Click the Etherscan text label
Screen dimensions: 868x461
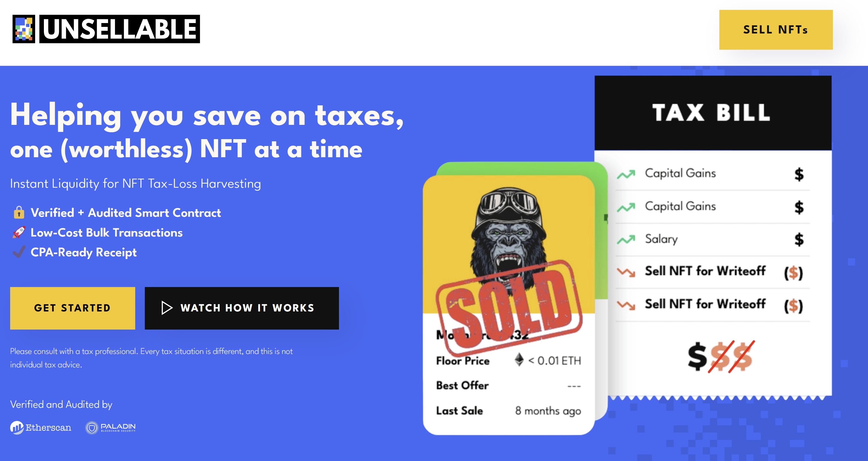pos(48,427)
